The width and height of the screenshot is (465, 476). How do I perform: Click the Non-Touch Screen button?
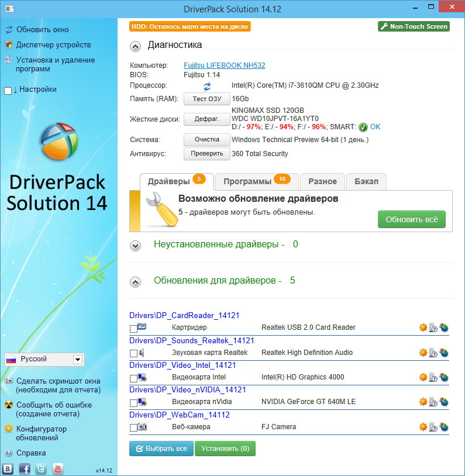coord(414,26)
